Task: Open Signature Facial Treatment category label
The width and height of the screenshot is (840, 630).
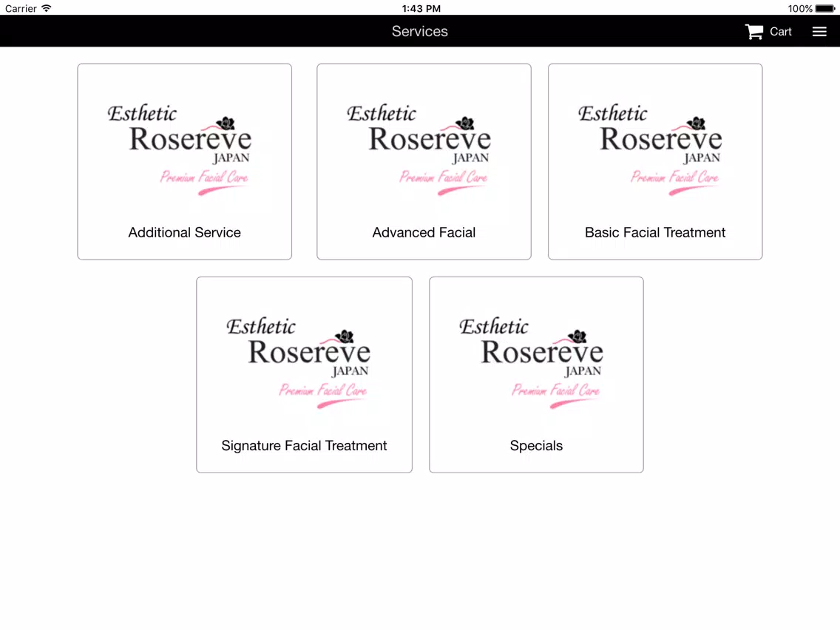Action: pyautogui.click(x=304, y=446)
